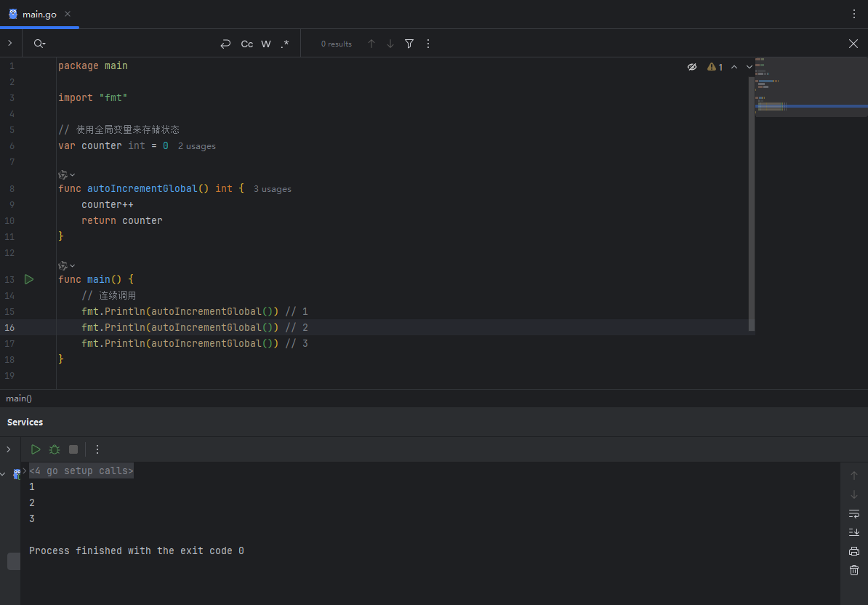
Task: Click line number 16 in gutter
Action: tap(9, 328)
